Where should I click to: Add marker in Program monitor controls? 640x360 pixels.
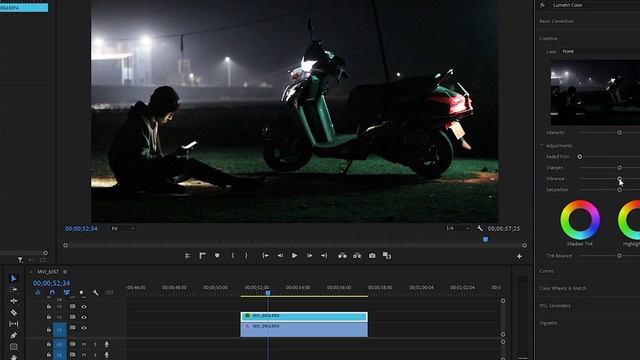pos(217,256)
